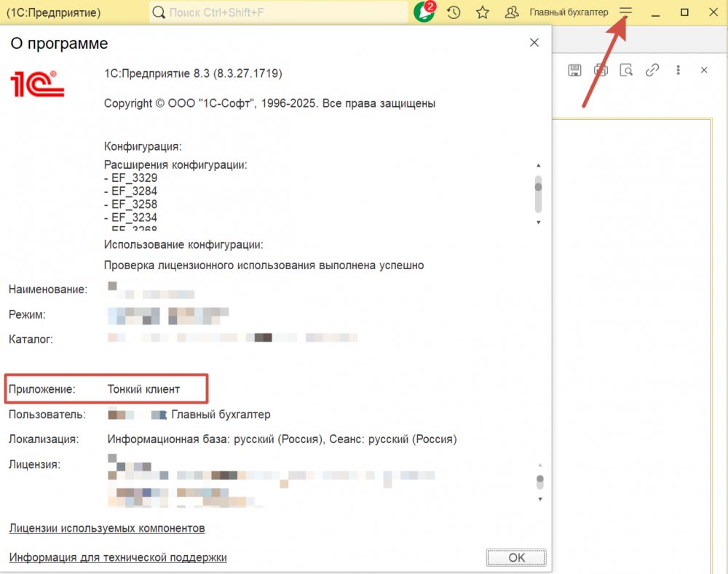Click the get link chain icon

click(x=652, y=70)
